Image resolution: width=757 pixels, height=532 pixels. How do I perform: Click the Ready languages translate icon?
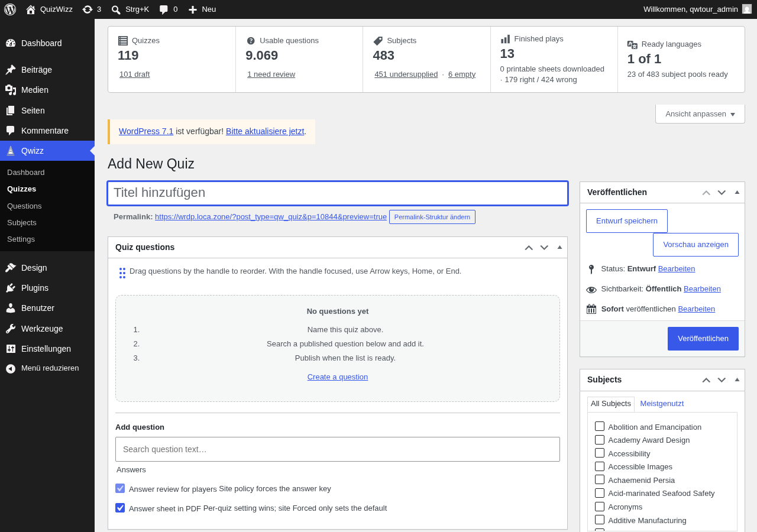tap(632, 44)
